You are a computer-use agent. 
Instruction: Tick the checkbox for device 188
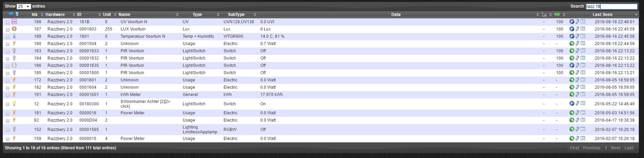pos(8,22)
